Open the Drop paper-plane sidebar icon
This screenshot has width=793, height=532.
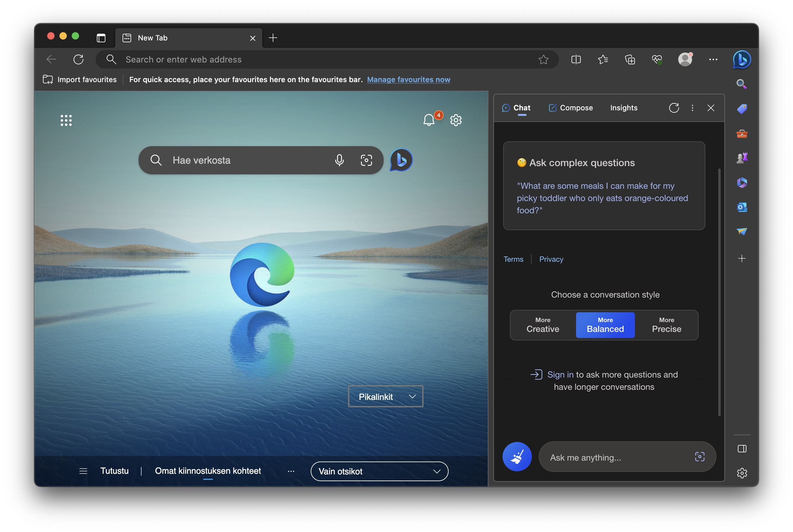click(x=742, y=232)
